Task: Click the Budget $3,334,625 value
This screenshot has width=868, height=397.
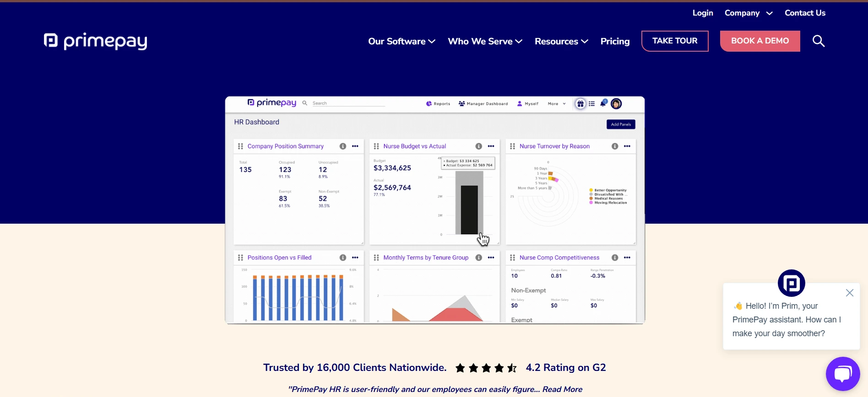Action: coord(392,168)
